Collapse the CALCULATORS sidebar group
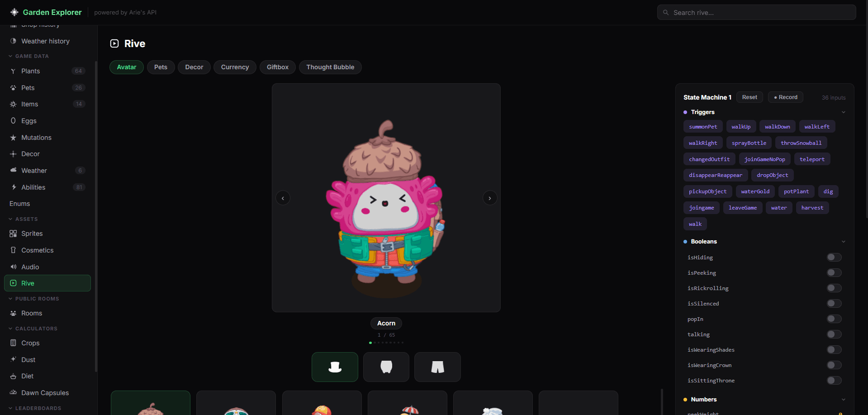 click(33, 329)
